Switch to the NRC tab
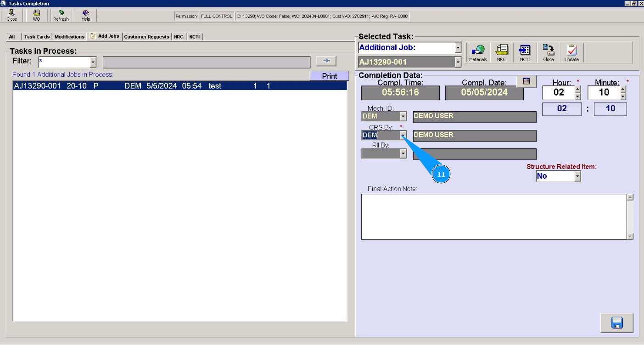Viewport: 644px width, 345px height. point(179,37)
